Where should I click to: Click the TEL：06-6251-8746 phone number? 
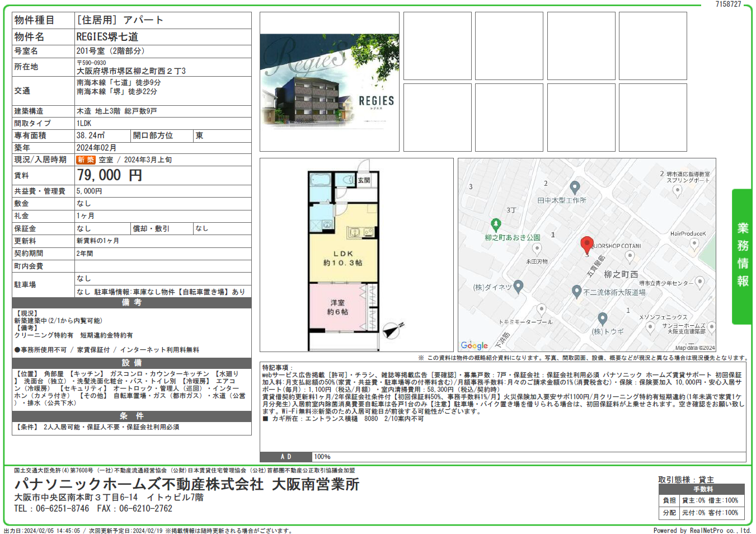click(51, 508)
